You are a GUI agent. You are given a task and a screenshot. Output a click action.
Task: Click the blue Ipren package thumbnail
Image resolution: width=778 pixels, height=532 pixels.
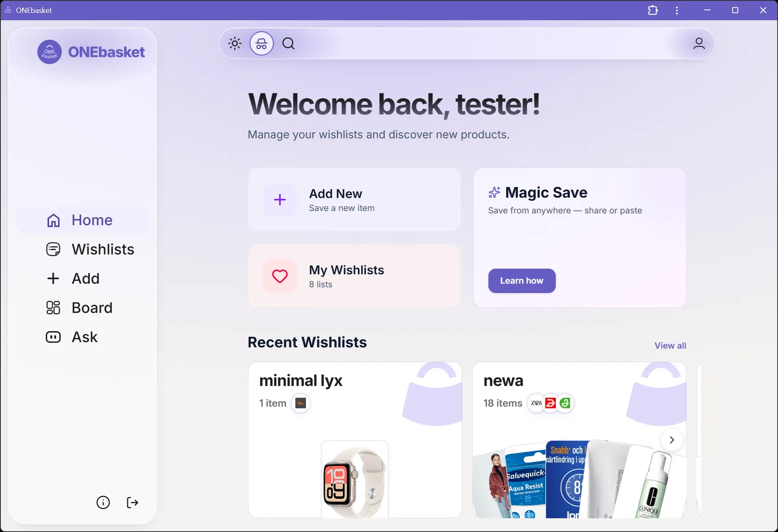567,479
